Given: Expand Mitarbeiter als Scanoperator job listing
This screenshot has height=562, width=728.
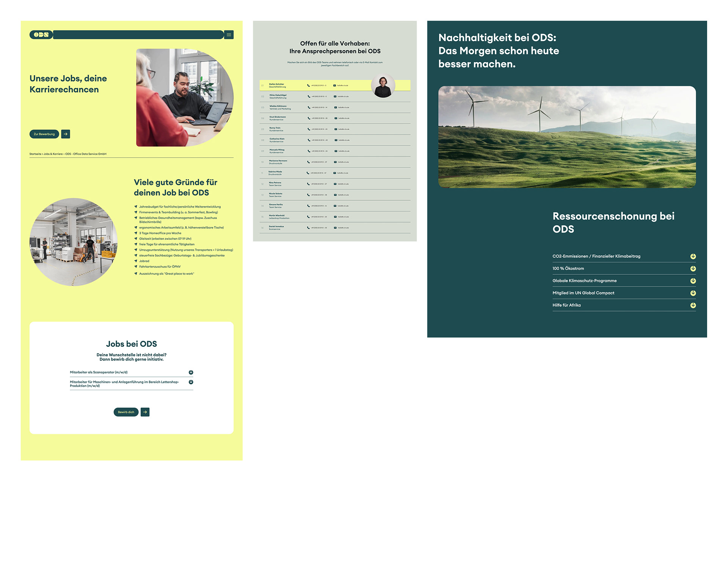Looking at the screenshot, I should coord(191,372).
